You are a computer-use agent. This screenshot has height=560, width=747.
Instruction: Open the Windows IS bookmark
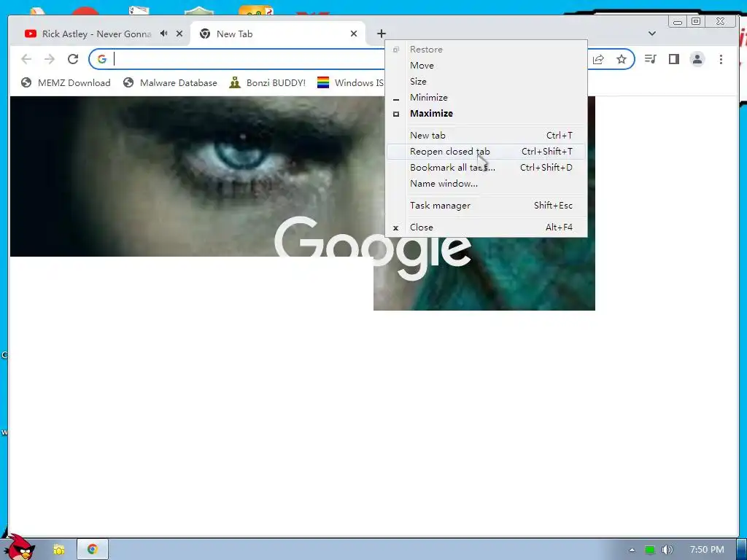tap(351, 83)
